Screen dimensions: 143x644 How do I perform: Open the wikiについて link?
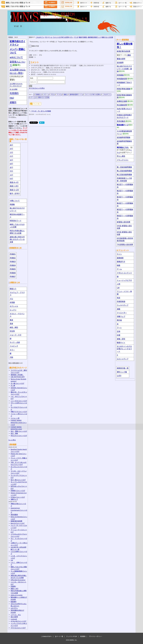click(16, 57)
